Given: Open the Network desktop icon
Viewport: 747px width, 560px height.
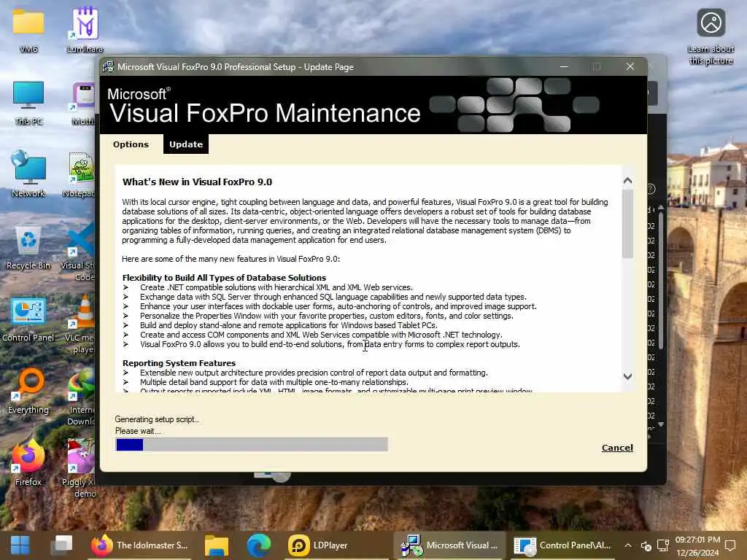Looking at the screenshot, I should coord(28,174).
